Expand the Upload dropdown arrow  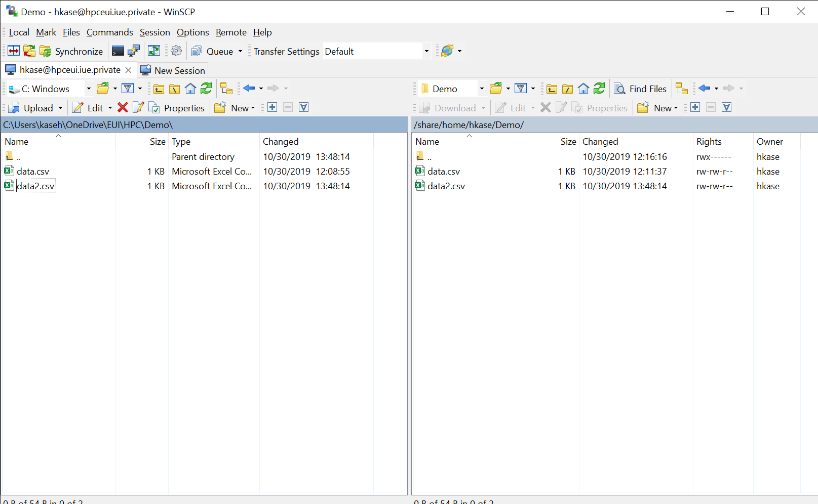(60, 108)
